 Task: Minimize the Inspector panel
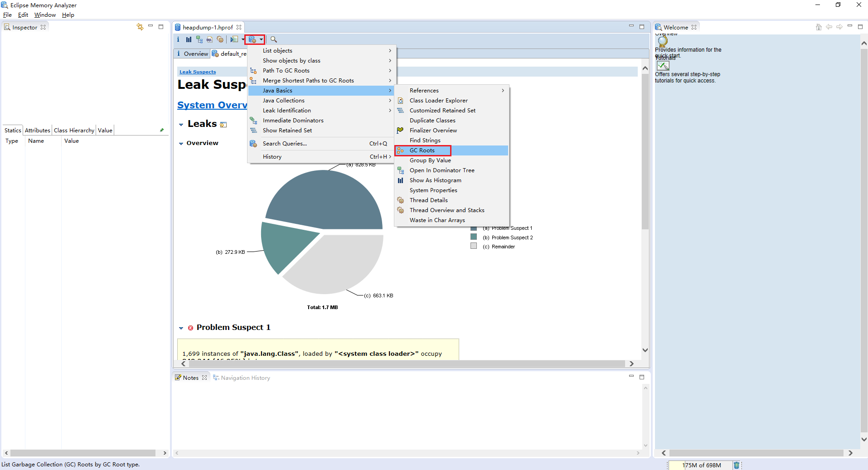[x=150, y=26]
